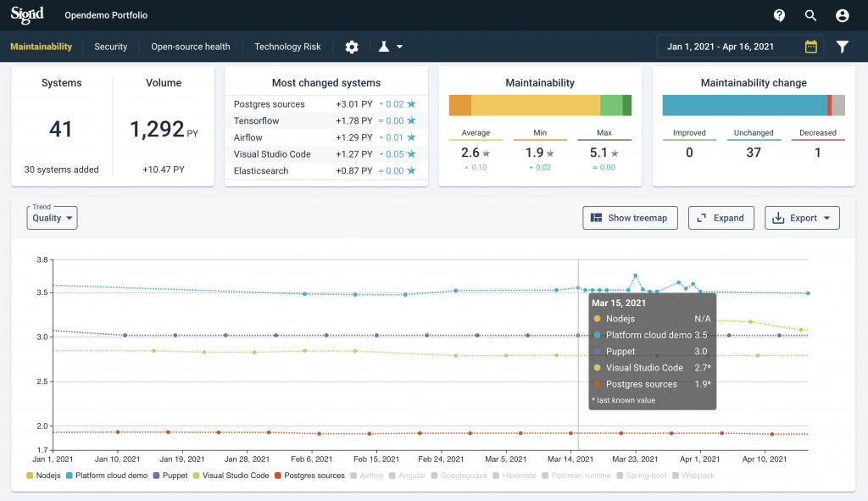The height and width of the screenshot is (501, 868).
Task: Open the Trend Quality dropdown
Action: 52,218
